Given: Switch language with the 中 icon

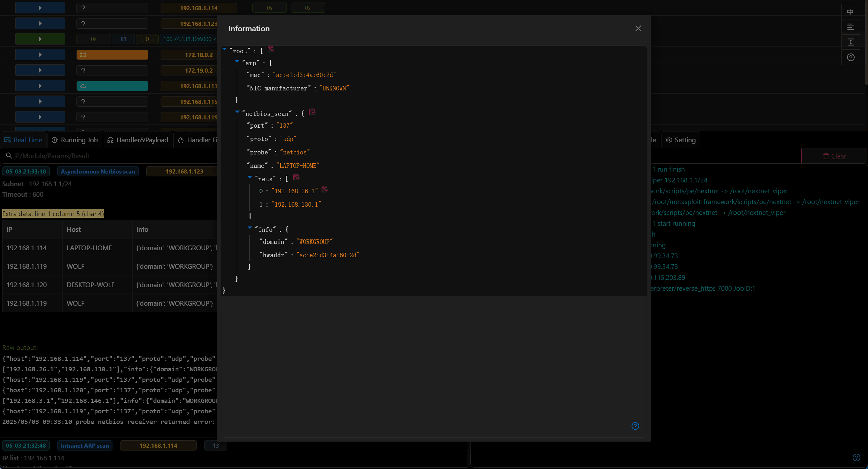Looking at the screenshot, I should click(x=850, y=12).
